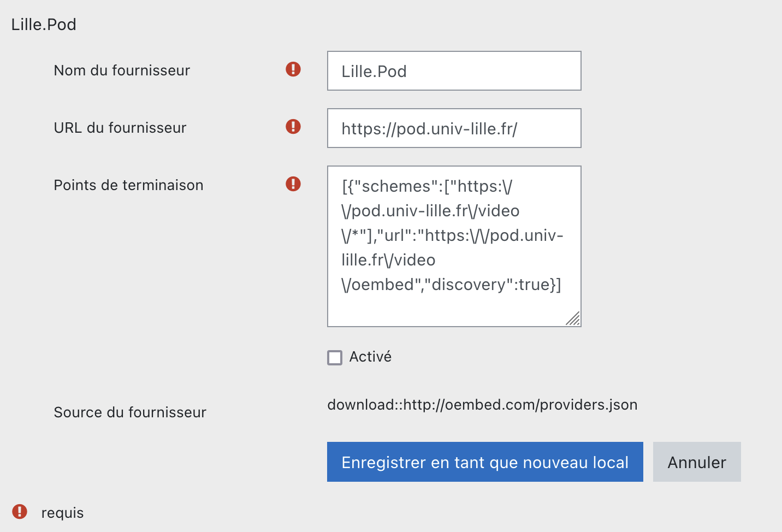Click the red icon next to requis legend

20,512
